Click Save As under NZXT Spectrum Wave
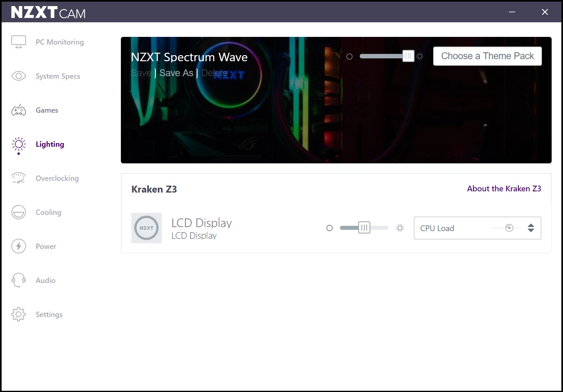The image size is (563, 392). (176, 73)
